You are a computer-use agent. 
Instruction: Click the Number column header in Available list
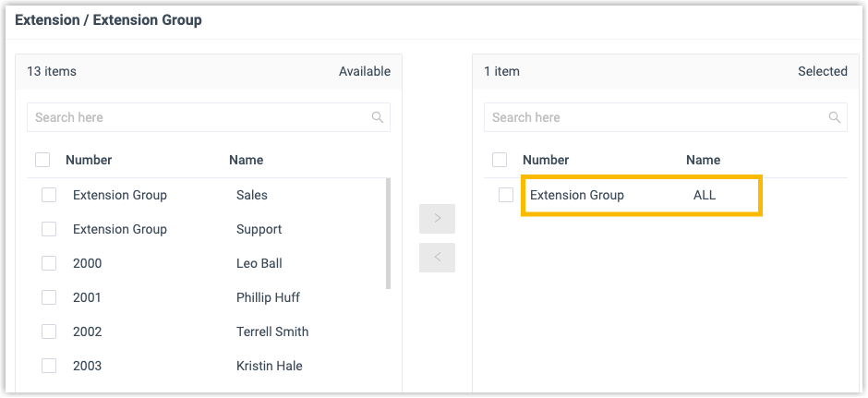click(89, 160)
